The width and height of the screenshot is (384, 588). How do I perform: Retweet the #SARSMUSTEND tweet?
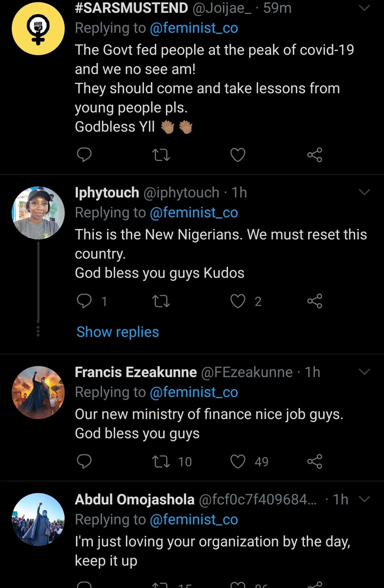(x=161, y=155)
